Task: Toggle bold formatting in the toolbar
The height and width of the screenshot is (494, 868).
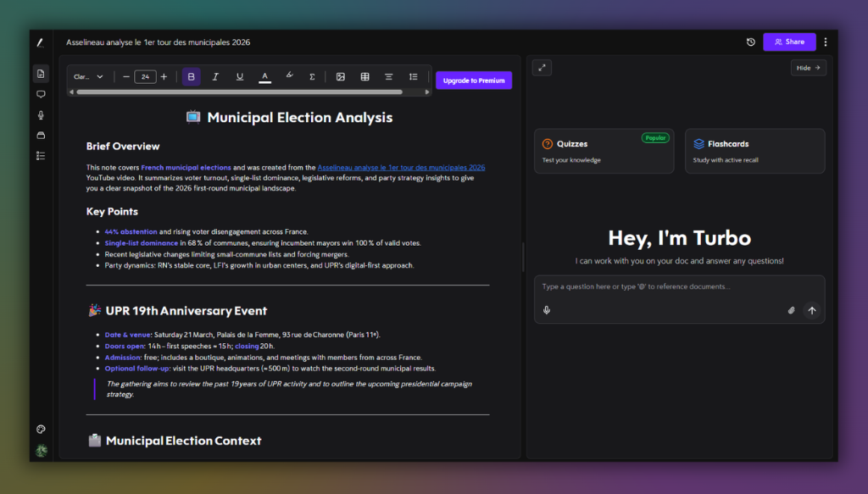Action: tap(191, 76)
